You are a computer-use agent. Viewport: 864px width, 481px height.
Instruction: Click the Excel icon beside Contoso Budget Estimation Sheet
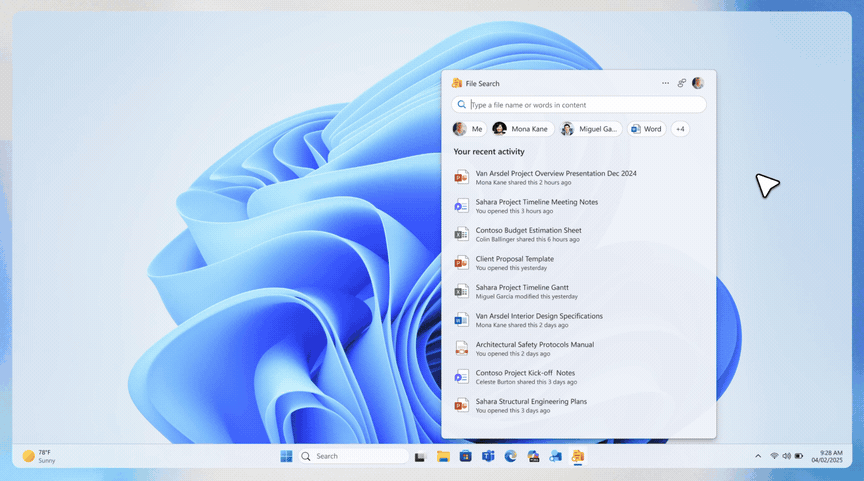tap(461, 234)
